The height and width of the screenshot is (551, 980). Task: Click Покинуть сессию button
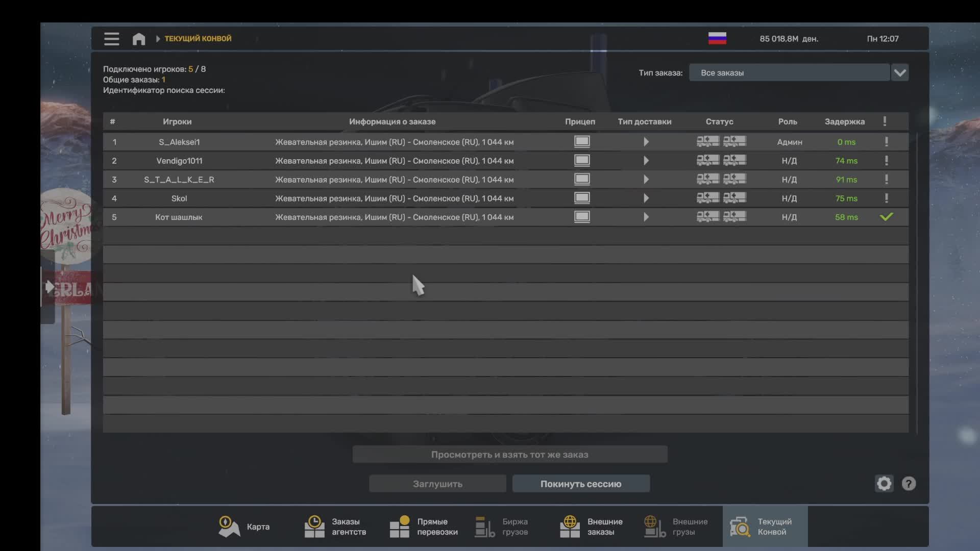point(581,484)
